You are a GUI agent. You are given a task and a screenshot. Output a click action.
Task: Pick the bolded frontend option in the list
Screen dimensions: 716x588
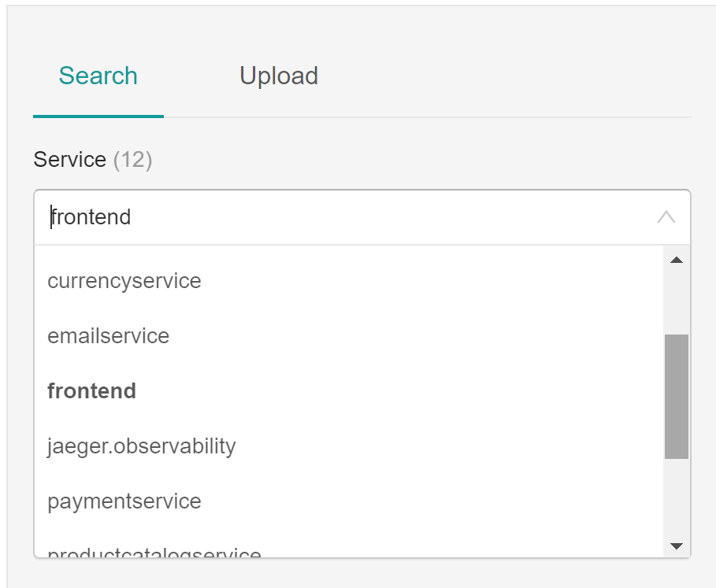pos(92,391)
